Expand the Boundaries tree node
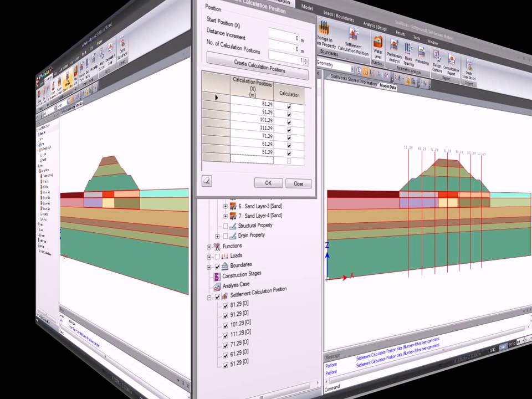 coord(209,267)
